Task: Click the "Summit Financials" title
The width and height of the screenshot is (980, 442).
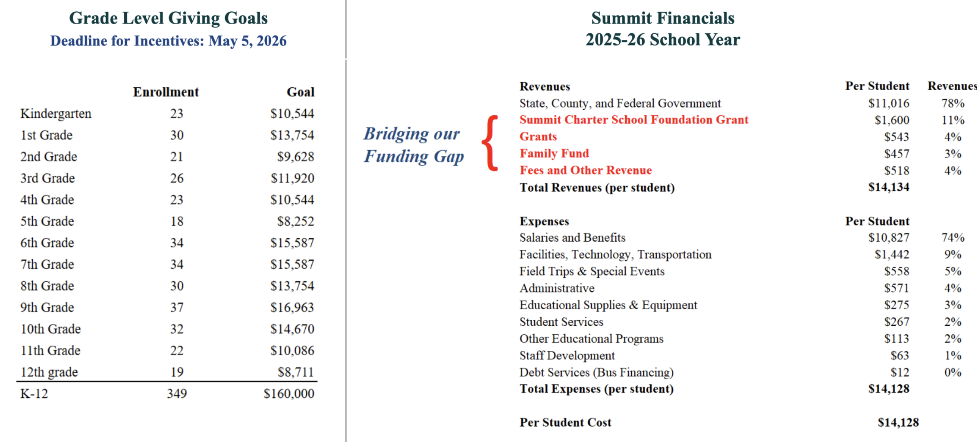Action: (x=663, y=18)
